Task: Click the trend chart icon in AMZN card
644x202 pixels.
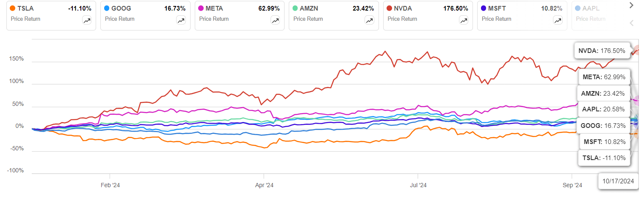Action: [x=369, y=20]
